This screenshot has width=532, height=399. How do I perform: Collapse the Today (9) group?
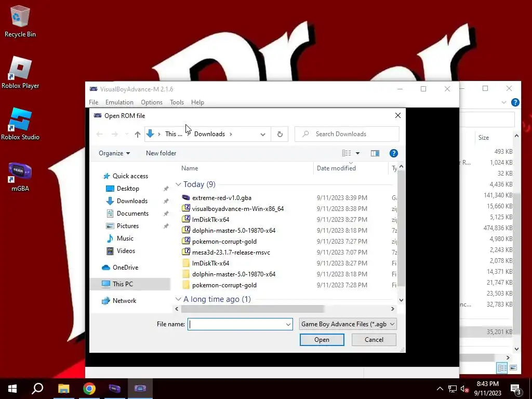tap(178, 184)
